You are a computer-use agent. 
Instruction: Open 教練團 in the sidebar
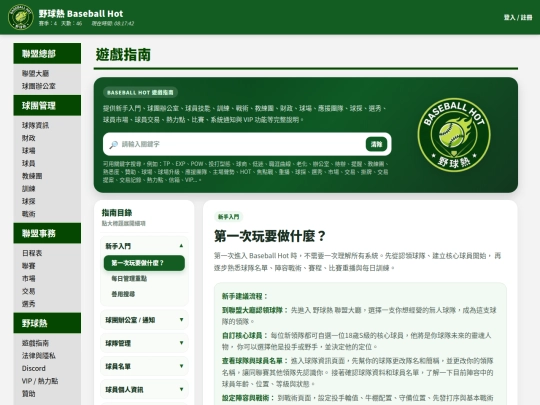point(32,176)
